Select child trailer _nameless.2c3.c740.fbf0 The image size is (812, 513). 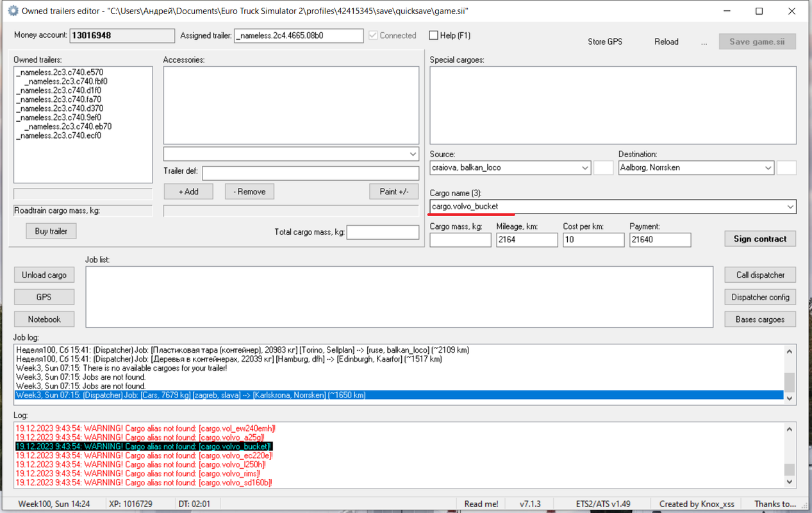coord(66,81)
